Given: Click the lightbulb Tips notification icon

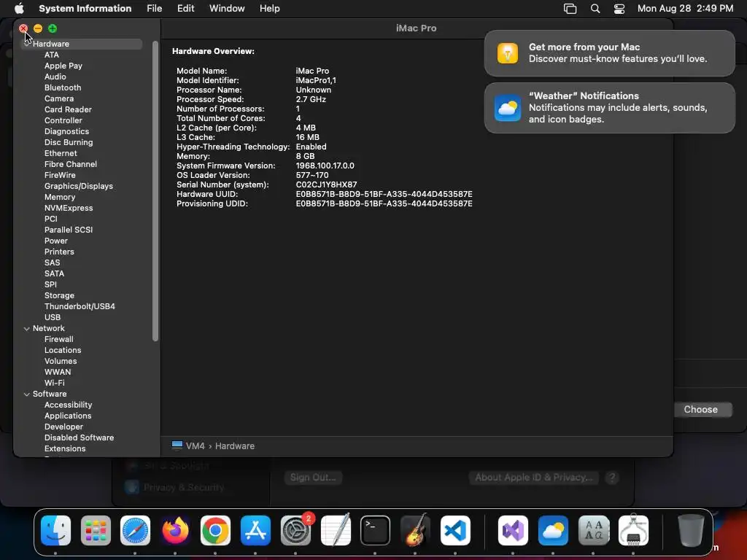Looking at the screenshot, I should click(x=508, y=52).
